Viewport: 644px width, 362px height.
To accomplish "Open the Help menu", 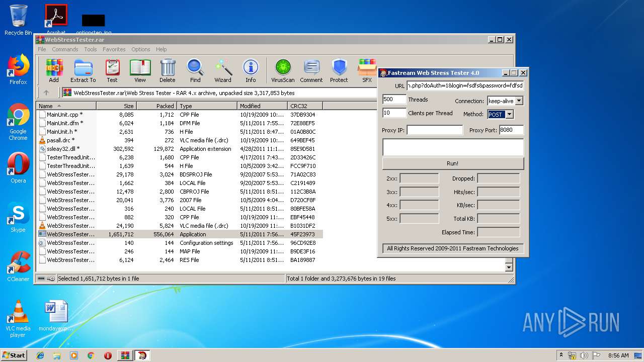I will pos(161,49).
